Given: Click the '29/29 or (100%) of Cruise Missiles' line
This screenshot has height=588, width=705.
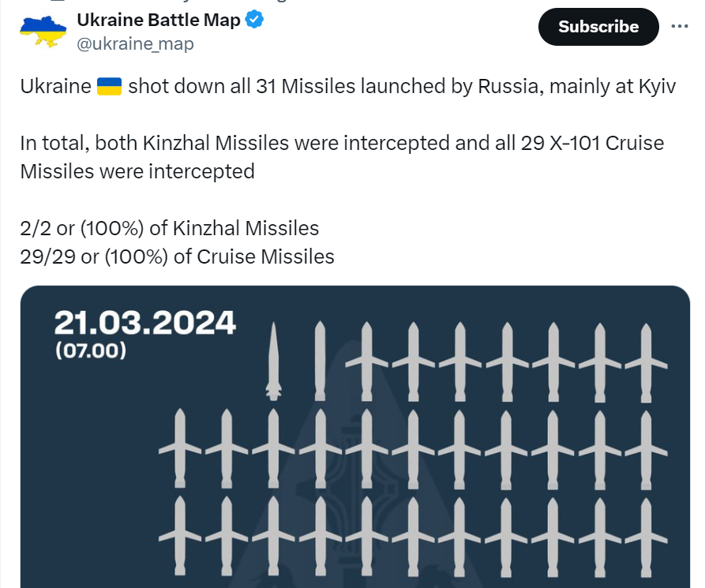Looking at the screenshot, I should point(177,257).
